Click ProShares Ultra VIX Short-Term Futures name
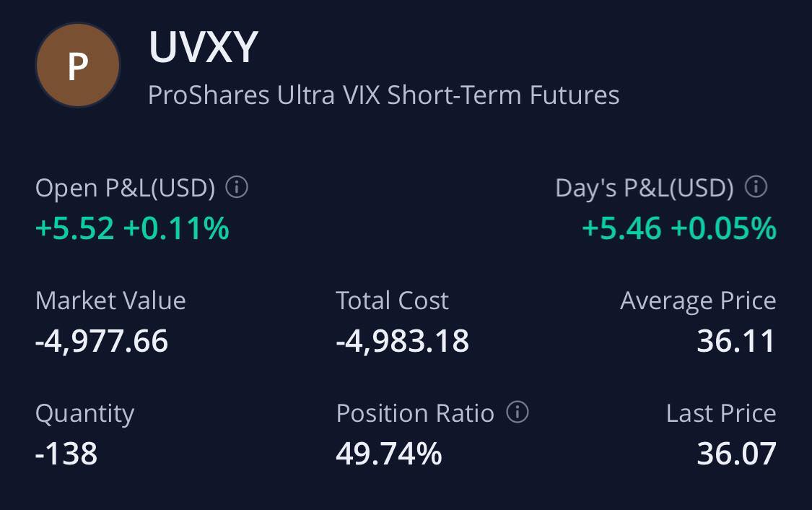 point(384,95)
